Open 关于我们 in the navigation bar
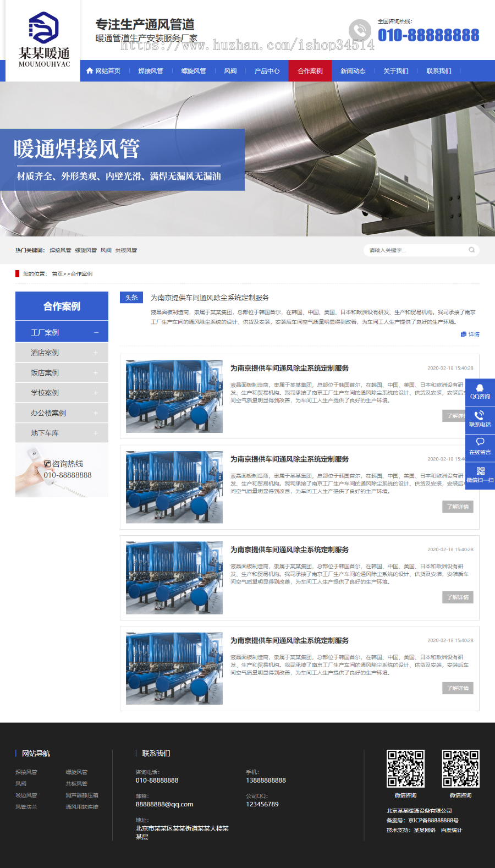This screenshot has width=495, height=868. click(396, 71)
